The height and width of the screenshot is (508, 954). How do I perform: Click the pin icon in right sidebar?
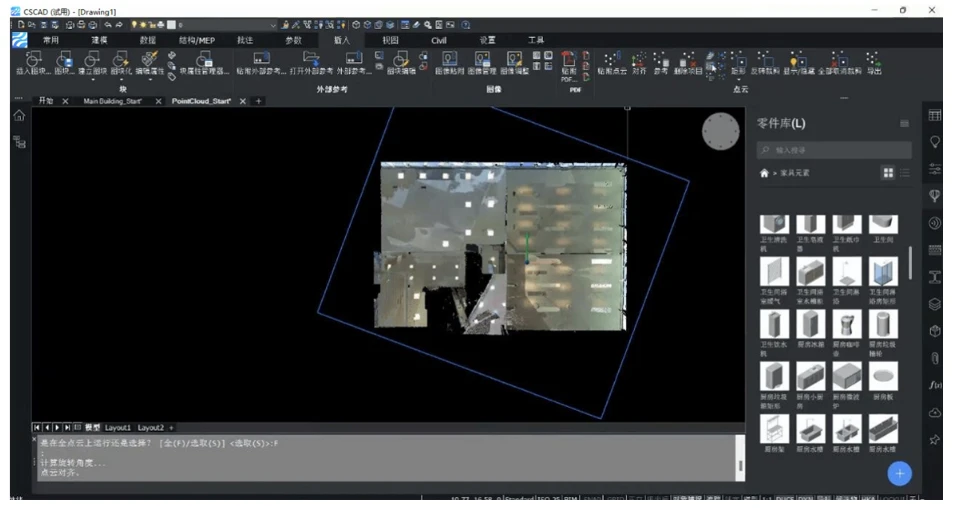click(x=935, y=439)
